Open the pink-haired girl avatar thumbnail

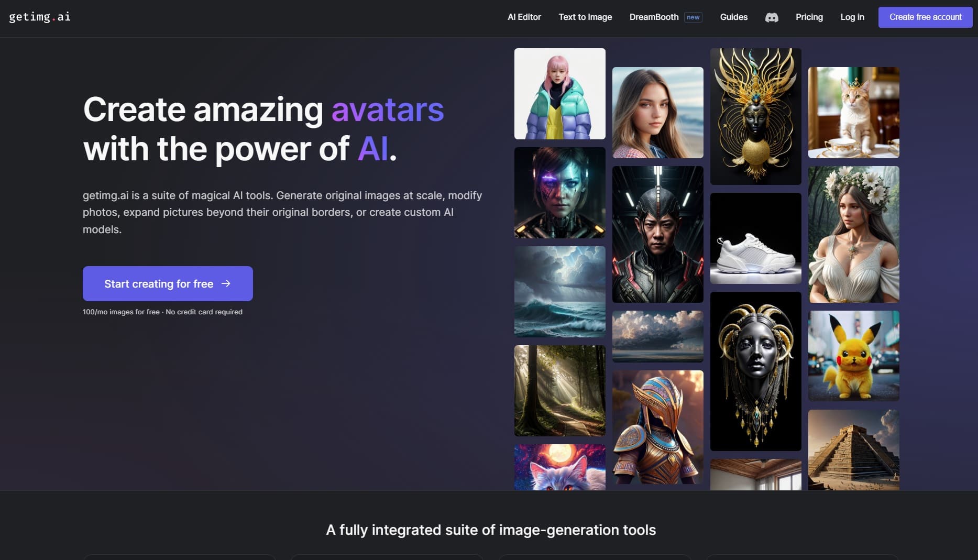click(x=559, y=94)
